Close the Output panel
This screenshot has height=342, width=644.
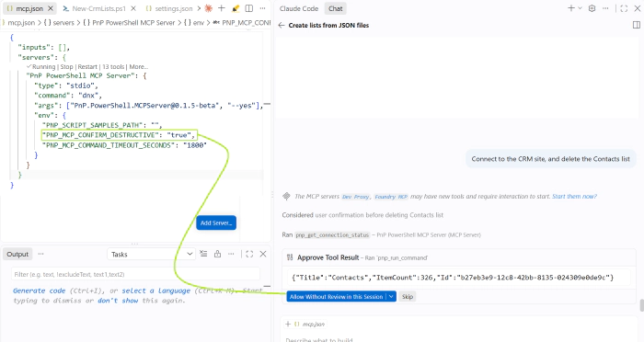(263, 254)
